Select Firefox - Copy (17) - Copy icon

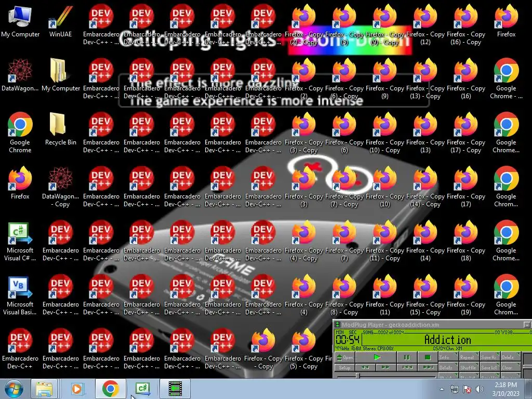tap(466, 133)
